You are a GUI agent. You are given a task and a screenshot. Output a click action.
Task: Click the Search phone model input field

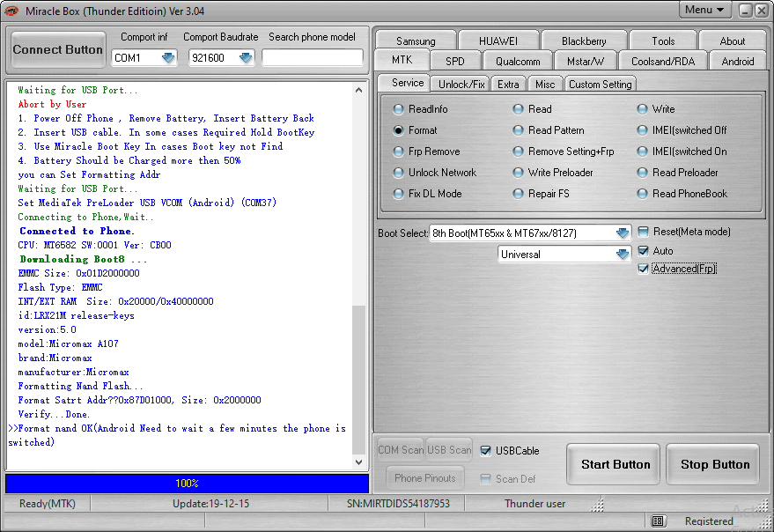tap(313, 57)
